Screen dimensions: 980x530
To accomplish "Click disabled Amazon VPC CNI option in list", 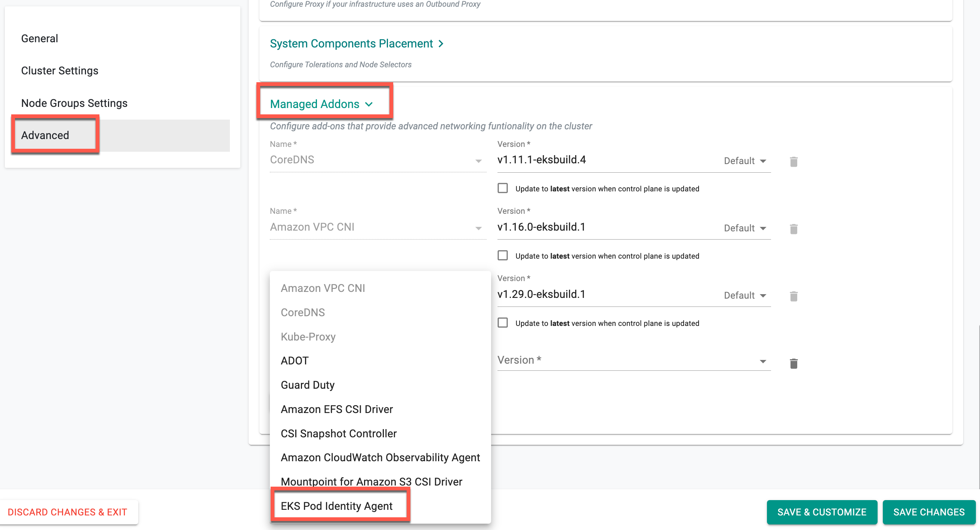I will tap(380, 288).
